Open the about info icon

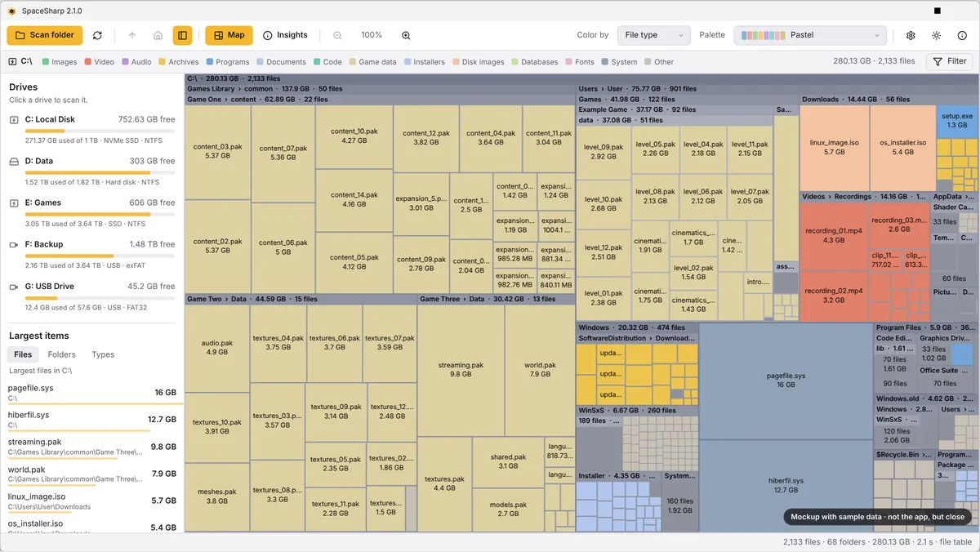point(961,35)
